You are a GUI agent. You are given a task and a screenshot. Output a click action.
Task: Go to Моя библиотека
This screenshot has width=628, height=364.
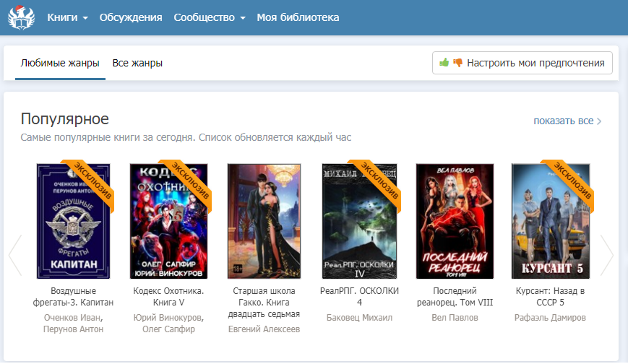point(298,17)
